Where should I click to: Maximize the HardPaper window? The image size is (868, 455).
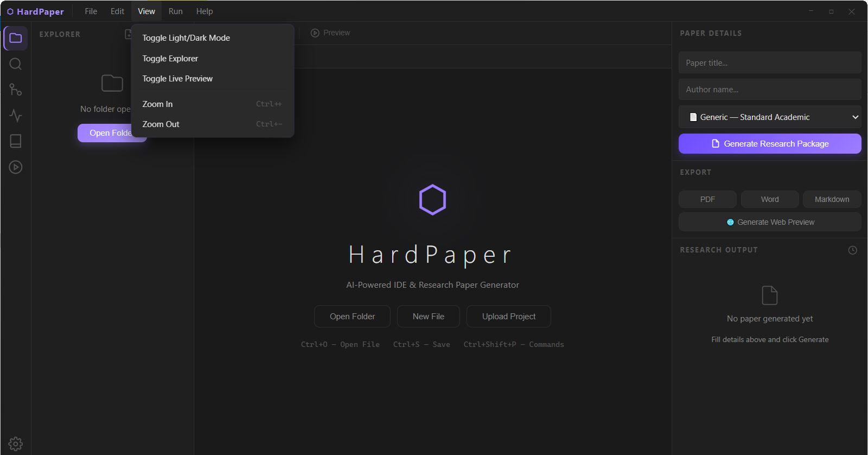tap(831, 11)
